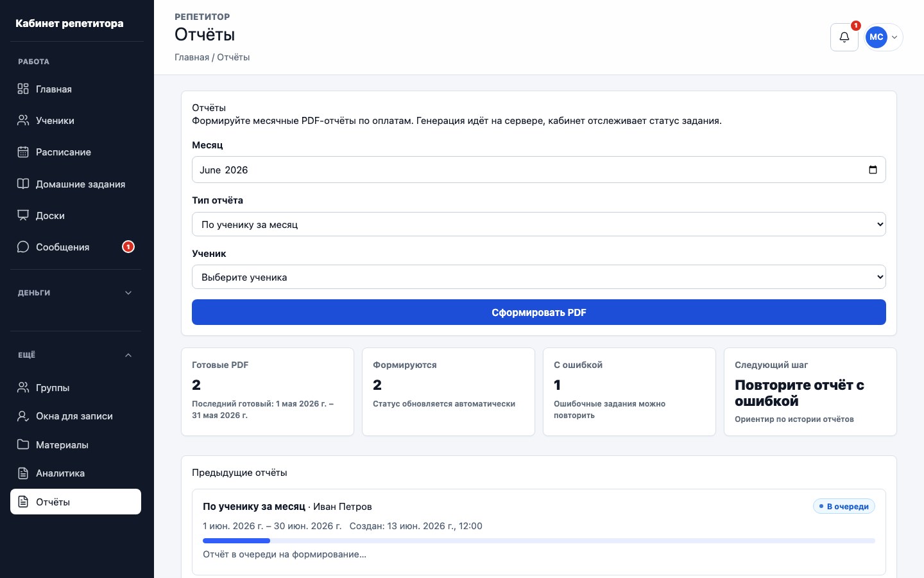924x578 pixels.
Task: Open Доски in the sidebar
Action: (76, 215)
